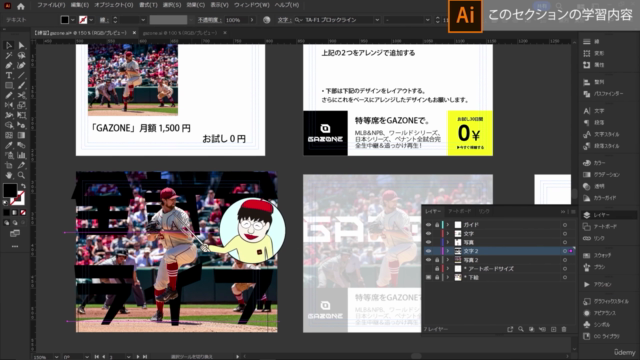Image resolution: width=640 pixels, height=360 pixels.
Task: Expand the 写真 2 layer
Action: 448,260
